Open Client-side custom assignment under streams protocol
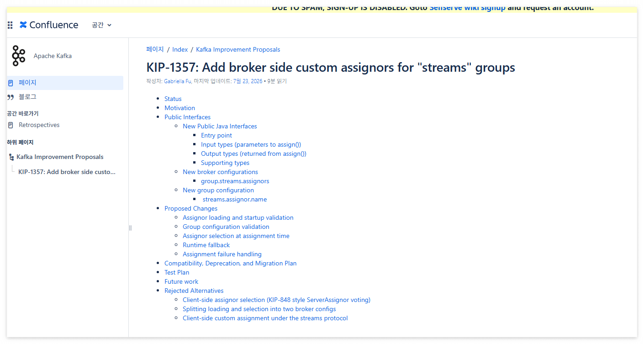Image resolution: width=644 pixels, height=344 pixels. coord(265,318)
